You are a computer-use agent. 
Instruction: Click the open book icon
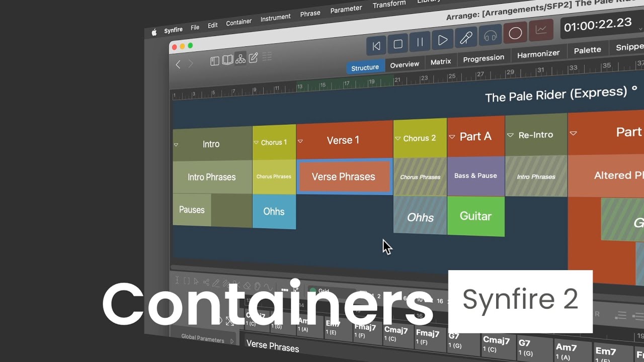click(227, 60)
